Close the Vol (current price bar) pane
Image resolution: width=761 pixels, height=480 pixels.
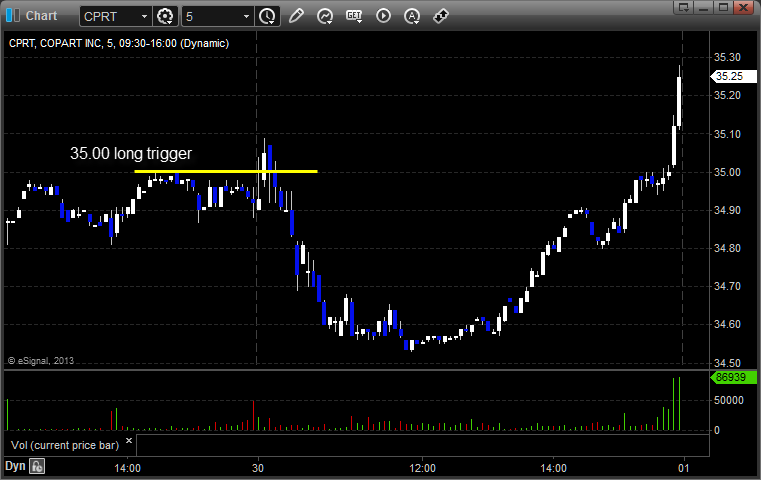pyautogui.click(x=129, y=441)
